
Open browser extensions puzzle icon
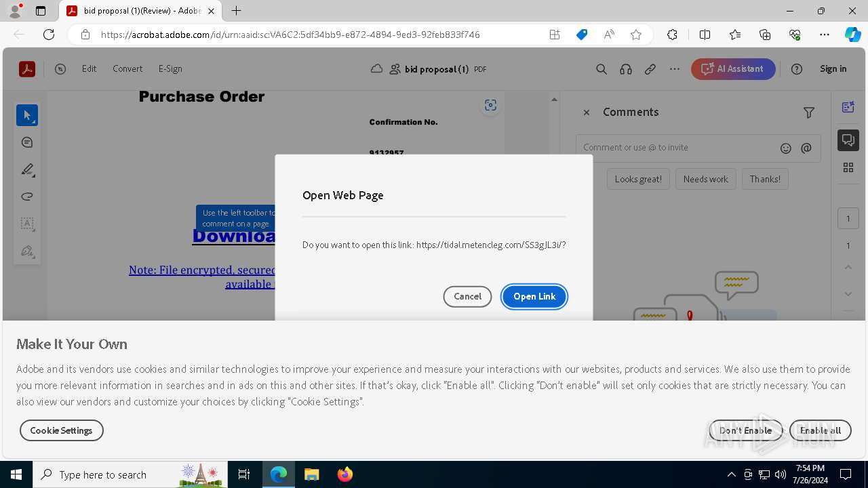pos(672,35)
